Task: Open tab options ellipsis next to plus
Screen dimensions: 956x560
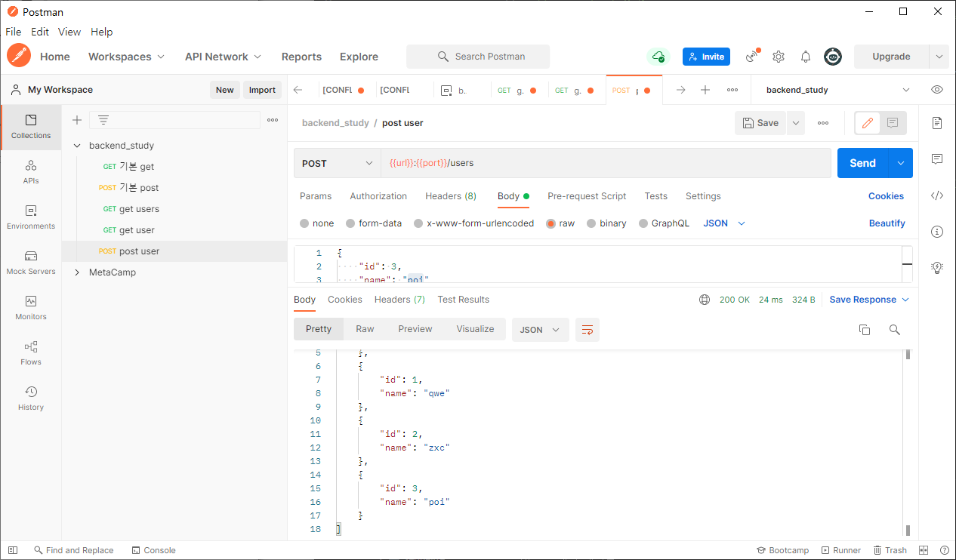Action: pos(732,90)
